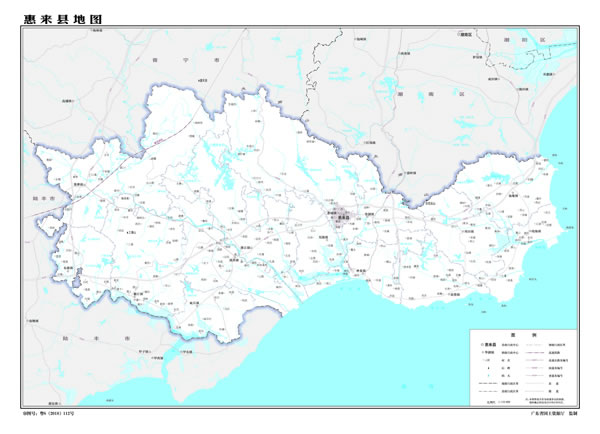Select the 惠来县 symbol in the legend
The image size is (600, 434).
(x=487, y=344)
